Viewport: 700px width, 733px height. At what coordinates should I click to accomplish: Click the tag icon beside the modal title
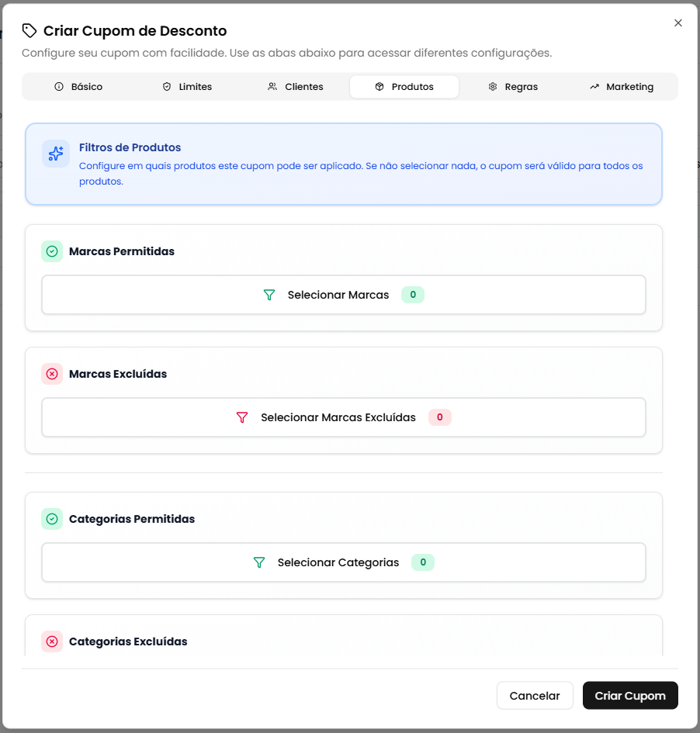point(30,30)
